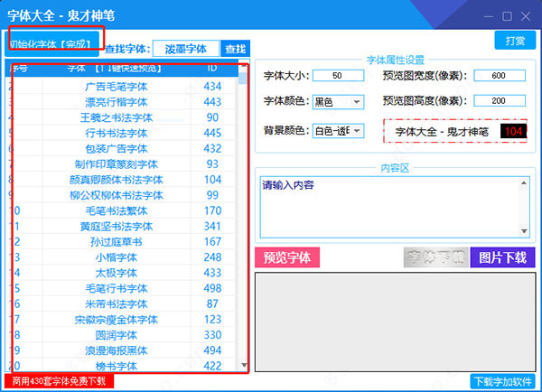Image resolution: width=542 pixels, height=392 pixels.
Task: Open the 背景颜色 dropdown
Action: (x=338, y=131)
